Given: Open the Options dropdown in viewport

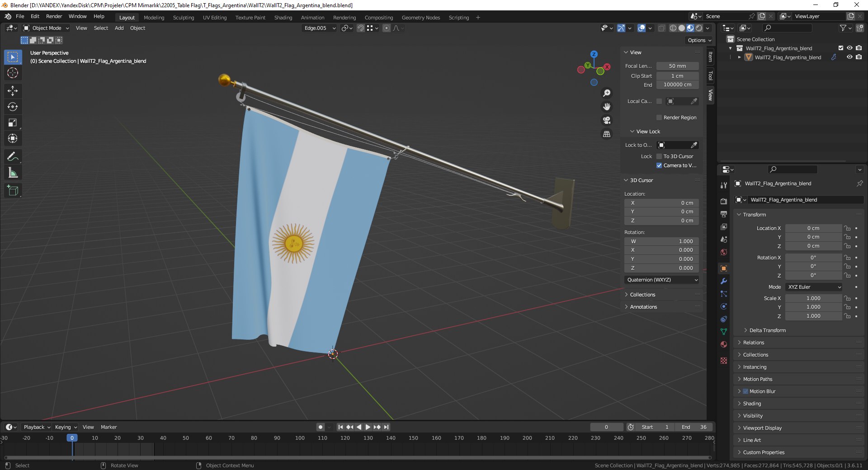Looking at the screenshot, I should 699,40.
